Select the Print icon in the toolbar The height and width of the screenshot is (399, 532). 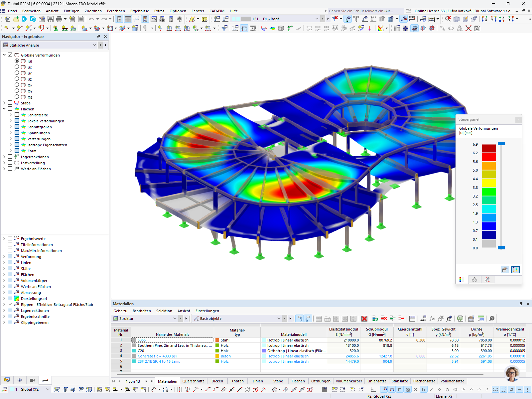pos(60,19)
